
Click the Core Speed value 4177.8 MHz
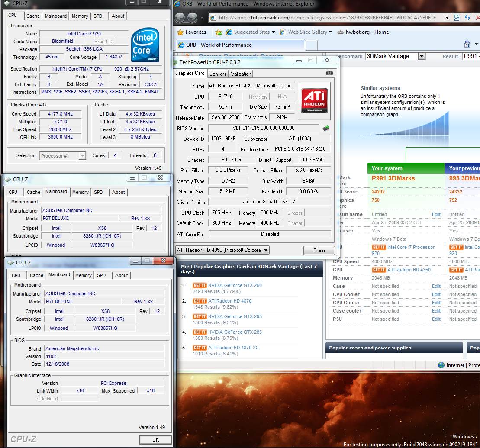(60, 114)
